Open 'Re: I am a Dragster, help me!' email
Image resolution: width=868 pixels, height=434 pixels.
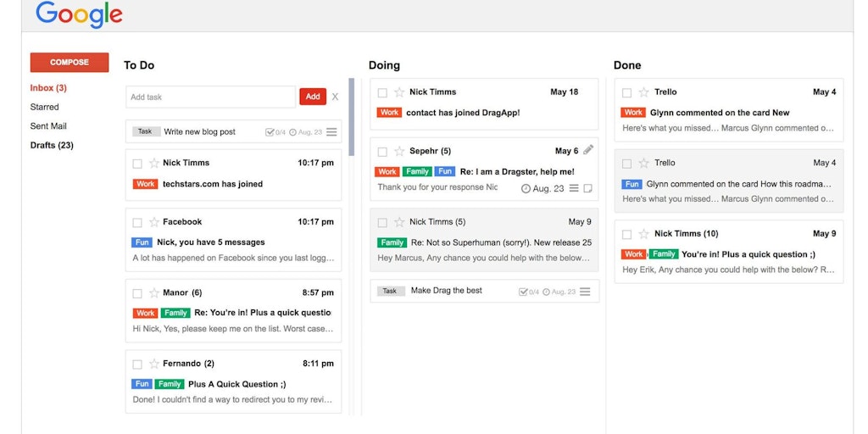[517, 172]
